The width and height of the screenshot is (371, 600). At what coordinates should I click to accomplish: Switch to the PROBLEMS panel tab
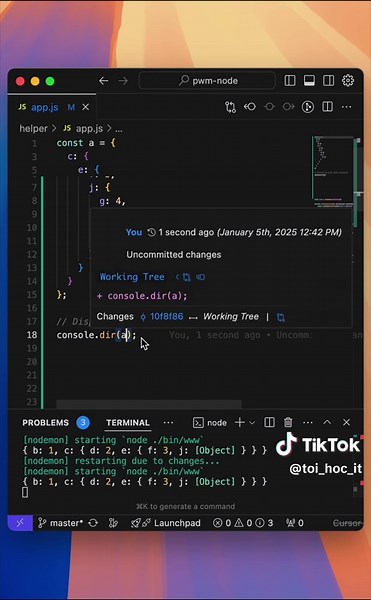tap(46, 423)
